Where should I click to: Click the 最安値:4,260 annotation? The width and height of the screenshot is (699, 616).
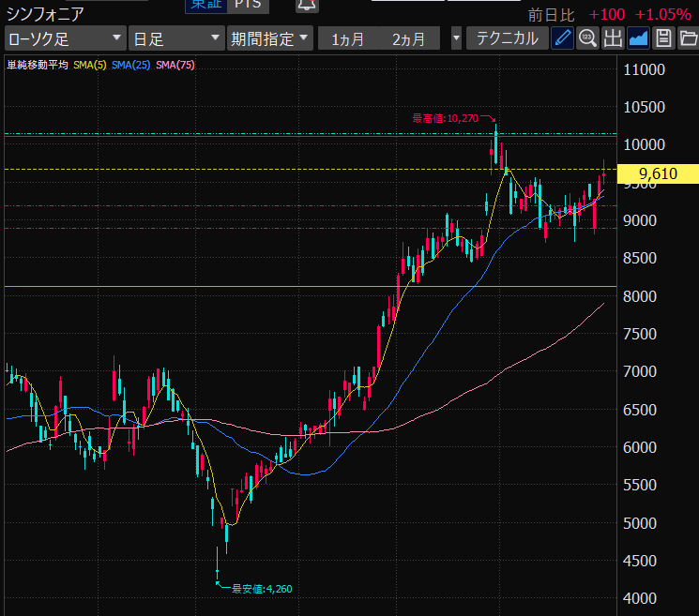pos(262,589)
